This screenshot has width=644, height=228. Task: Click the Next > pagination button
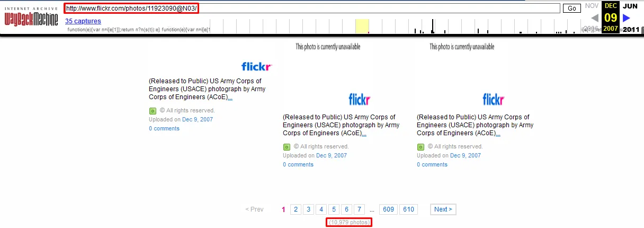443,209
